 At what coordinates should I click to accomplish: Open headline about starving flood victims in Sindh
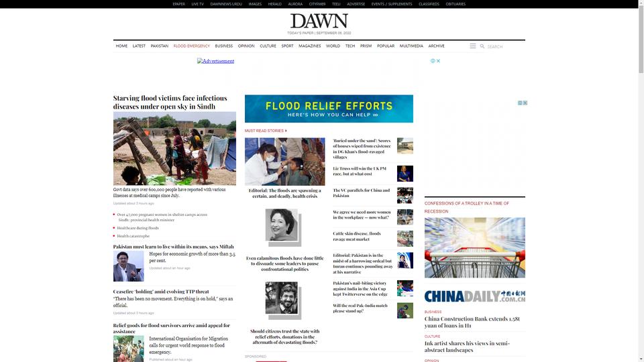point(170,102)
